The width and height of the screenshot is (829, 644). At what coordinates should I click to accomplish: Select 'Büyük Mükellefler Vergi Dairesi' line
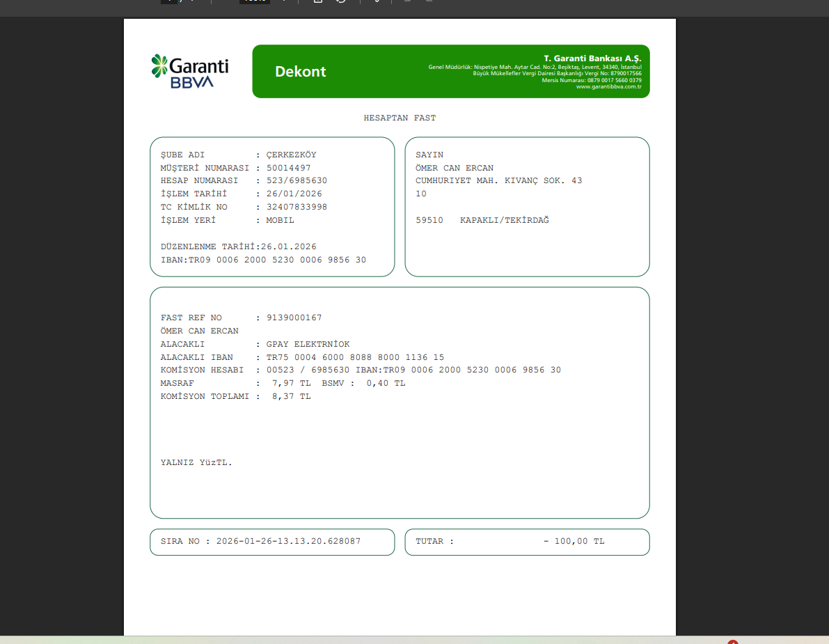pos(557,74)
